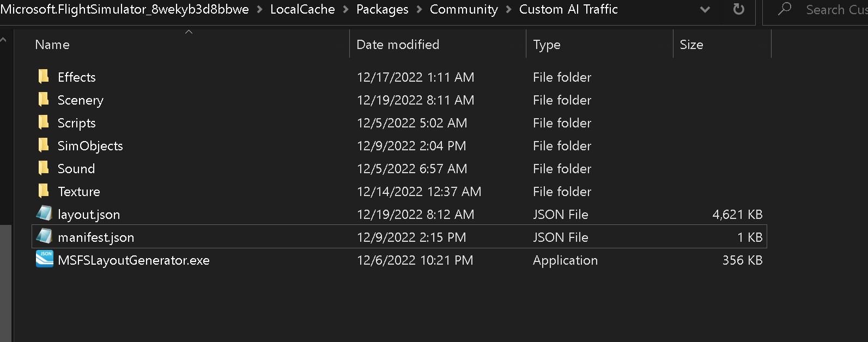Screen dimensions: 868x342
Task: Select the SimObjects folder icon
Action: coord(44,145)
